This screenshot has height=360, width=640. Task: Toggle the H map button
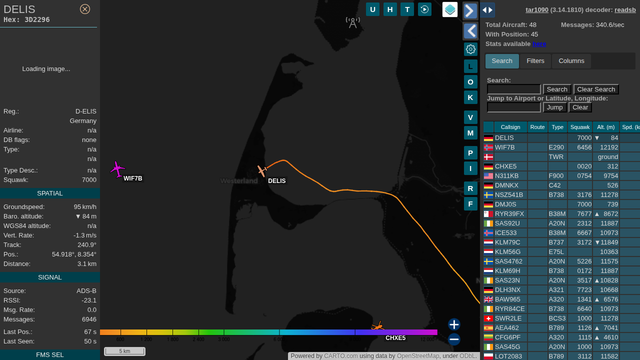coord(390,9)
